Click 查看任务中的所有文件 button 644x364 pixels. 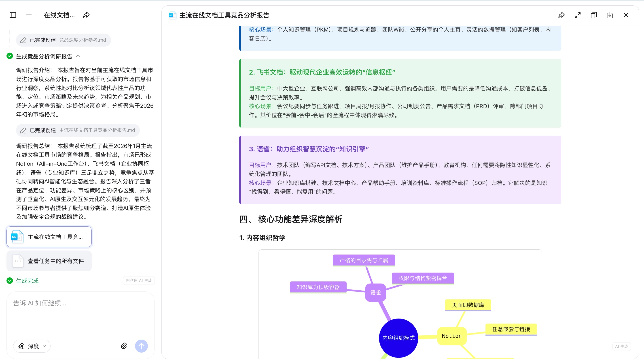[49, 261]
